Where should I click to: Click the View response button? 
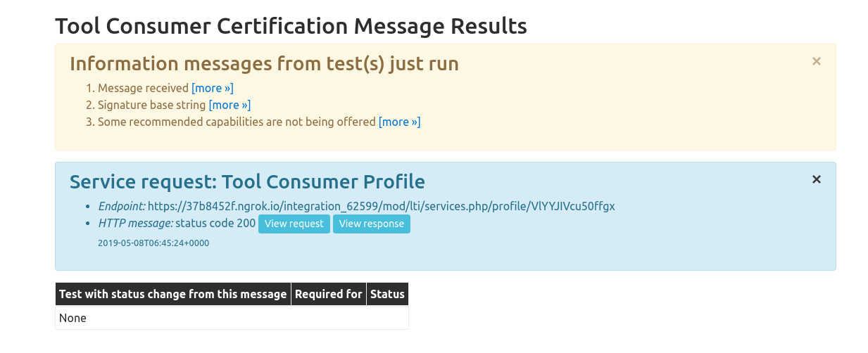pos(372,224)
